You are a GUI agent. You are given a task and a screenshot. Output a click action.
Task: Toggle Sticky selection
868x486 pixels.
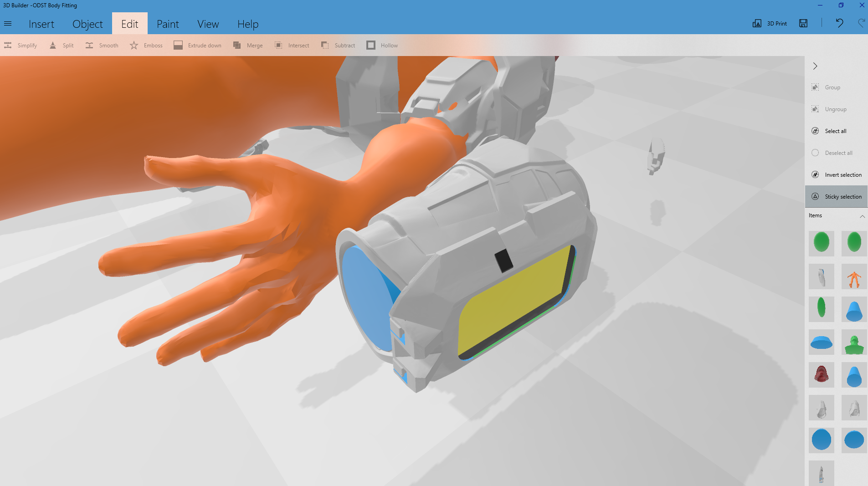pyautogui.click(x=836, y=197)
